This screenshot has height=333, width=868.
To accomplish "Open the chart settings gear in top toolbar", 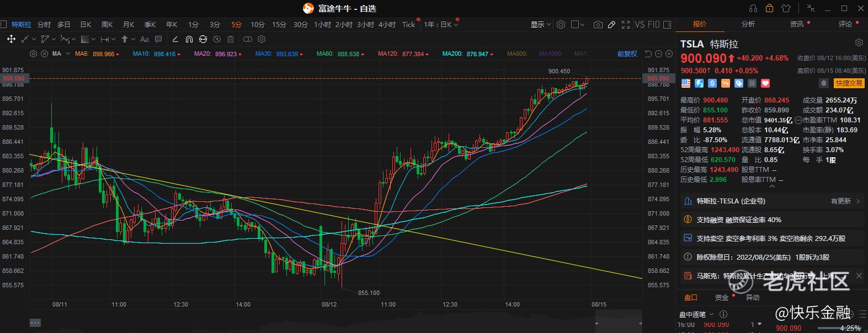I will tap(561, 24).
